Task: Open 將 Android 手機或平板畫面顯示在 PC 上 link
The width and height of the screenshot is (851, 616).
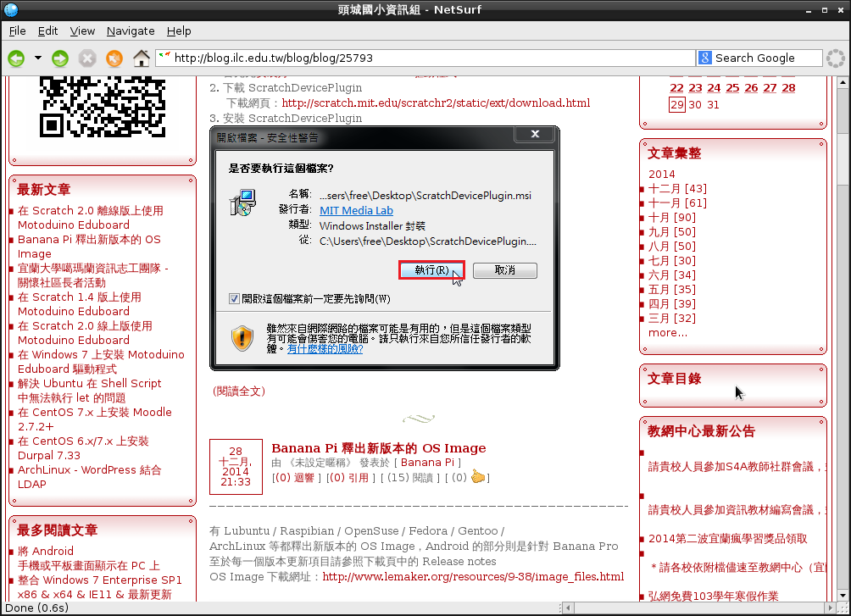Action: [x=88, y=558]
